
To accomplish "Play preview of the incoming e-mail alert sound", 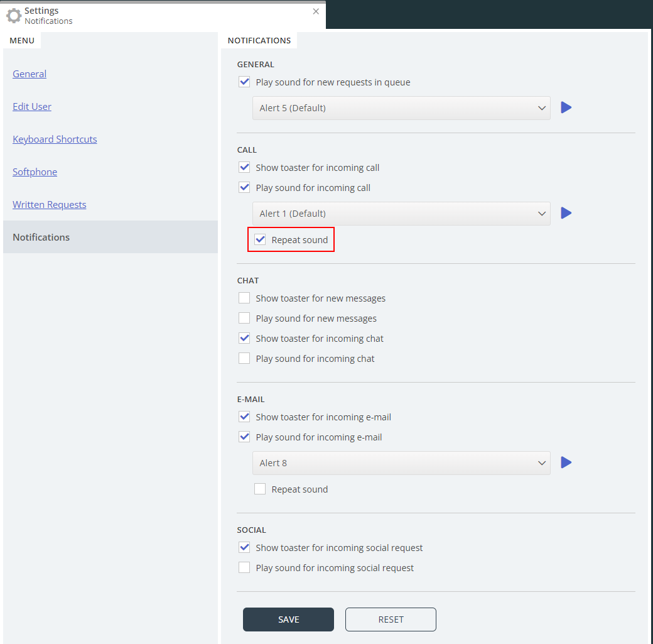I will (566, 462).
